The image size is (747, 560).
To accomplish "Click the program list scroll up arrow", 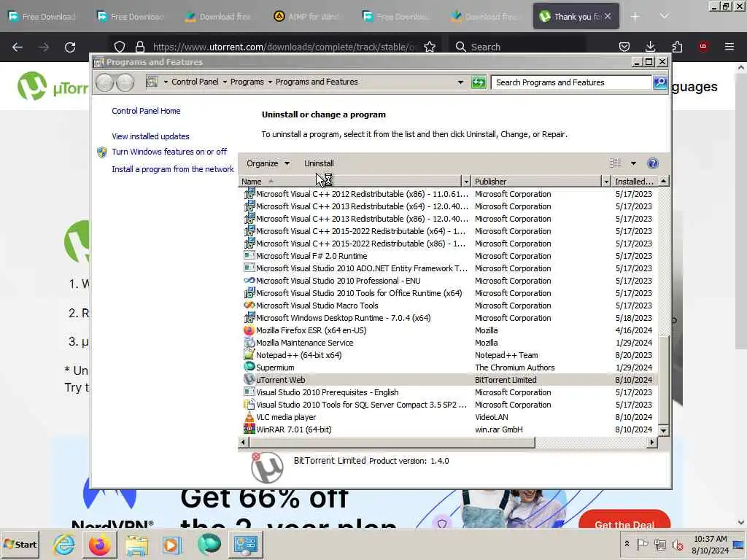I will (x=663, y=181).
